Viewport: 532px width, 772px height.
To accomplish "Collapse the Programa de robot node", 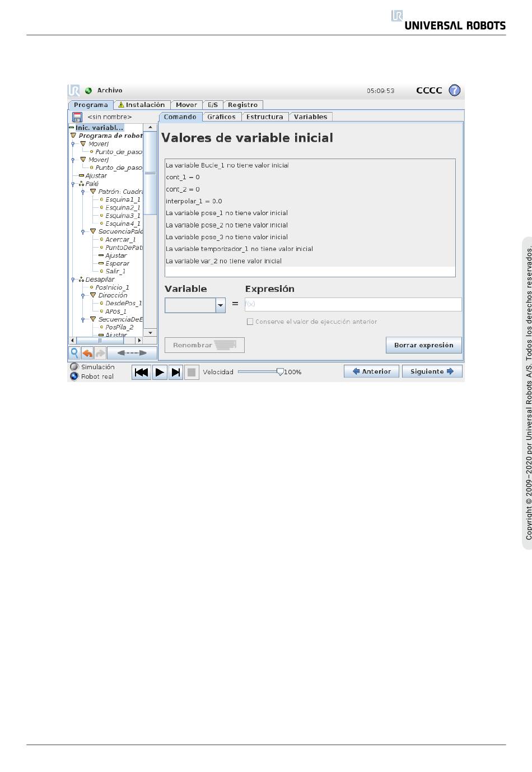I will (73, 136).
